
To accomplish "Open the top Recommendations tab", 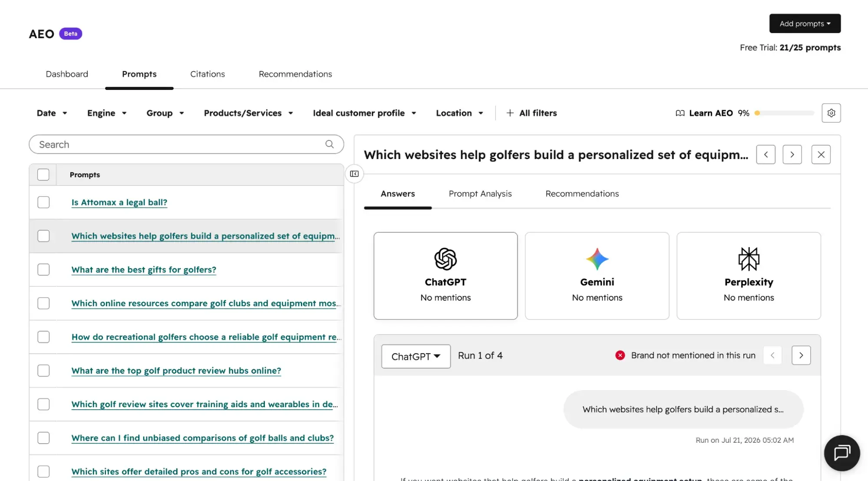I will point(295,74).
